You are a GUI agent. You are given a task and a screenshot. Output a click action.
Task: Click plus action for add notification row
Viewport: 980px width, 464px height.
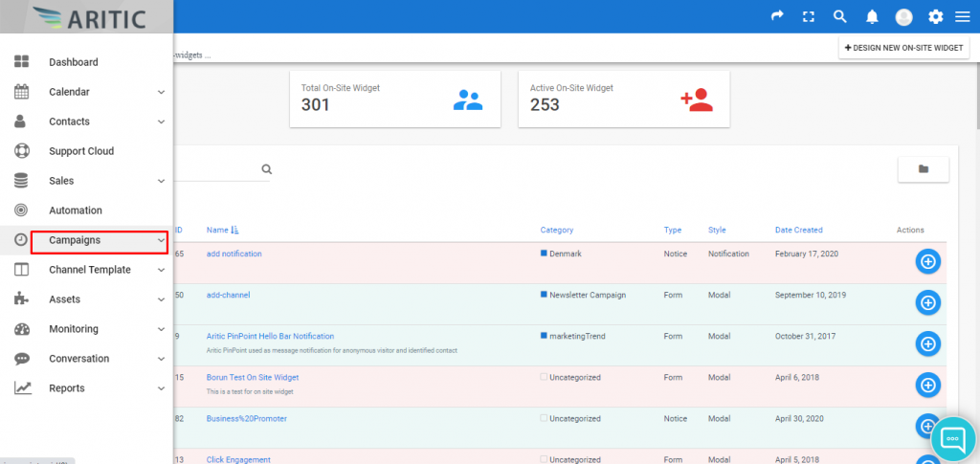pyautogui.click(x=928, y=262)
